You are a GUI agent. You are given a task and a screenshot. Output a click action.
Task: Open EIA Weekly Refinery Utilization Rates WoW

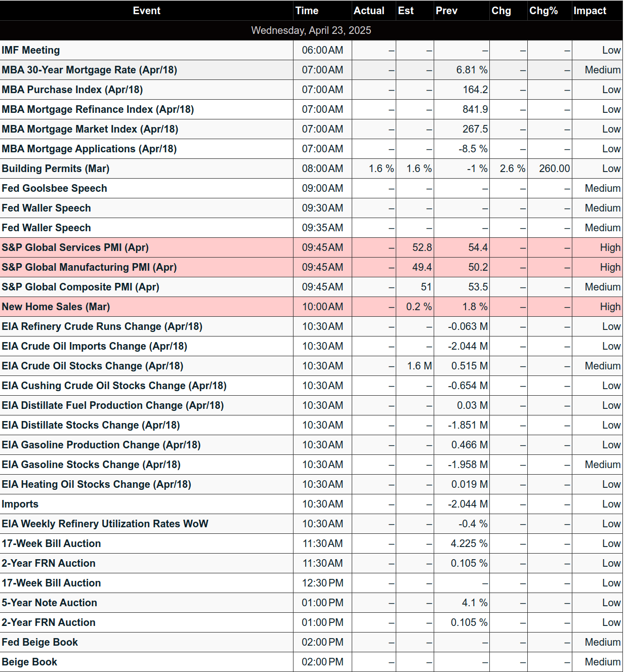(105, 524)
